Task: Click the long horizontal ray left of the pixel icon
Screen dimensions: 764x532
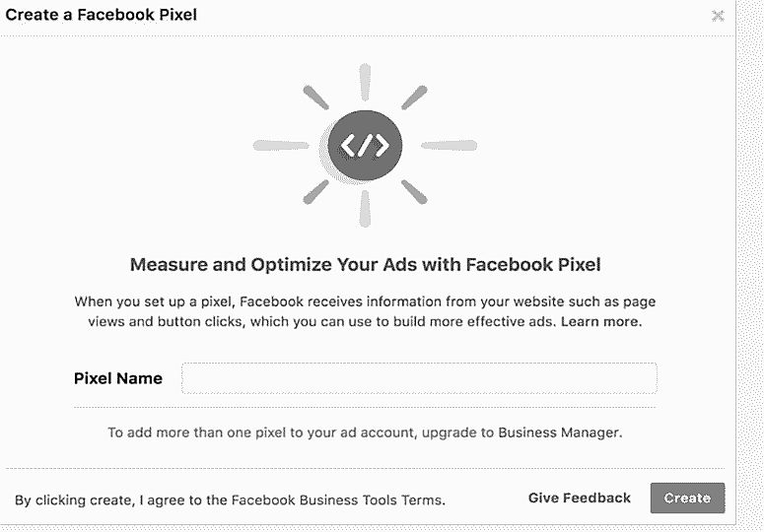Action: tap(281, 145)
